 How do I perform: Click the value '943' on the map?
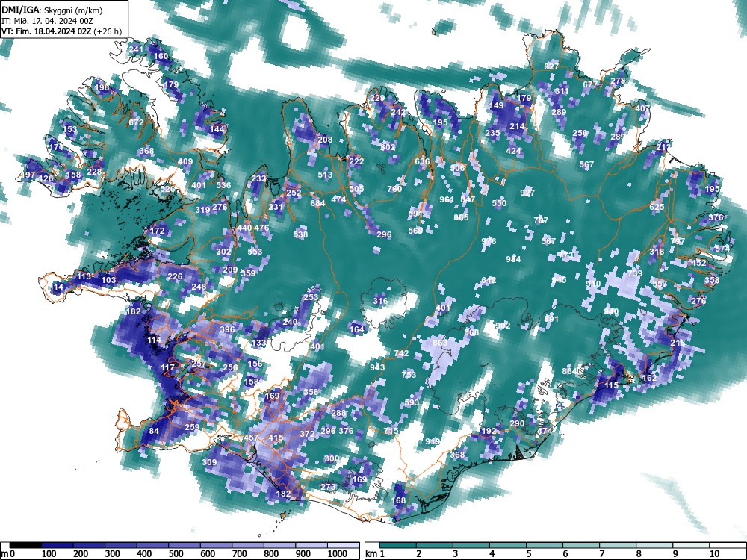coord(377,367)
